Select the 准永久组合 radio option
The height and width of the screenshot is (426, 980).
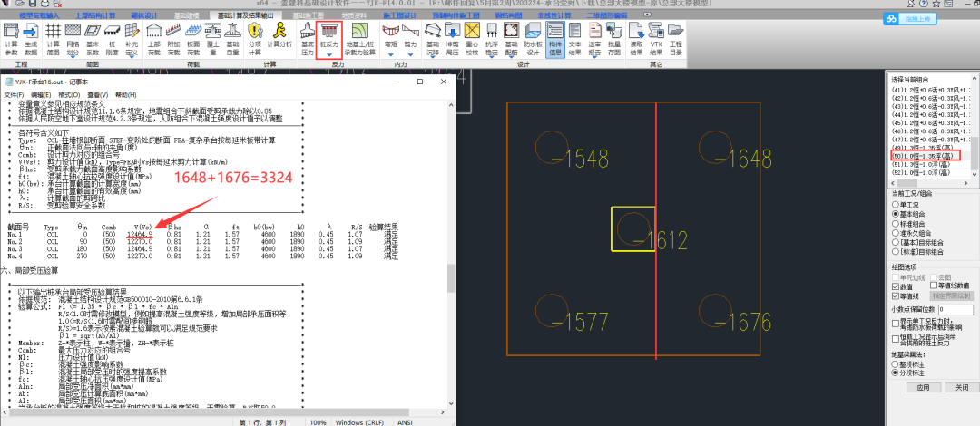point(896,232)
